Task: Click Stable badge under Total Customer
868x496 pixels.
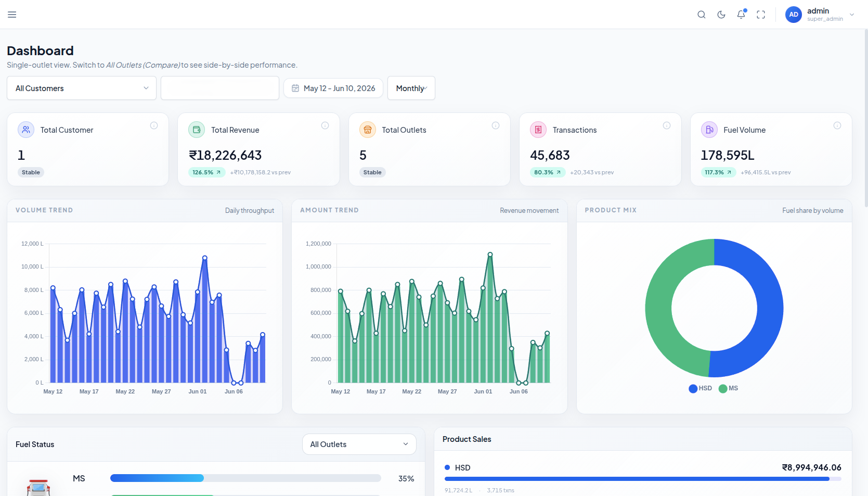Action: pyautogui.click(x=31, y=172)
